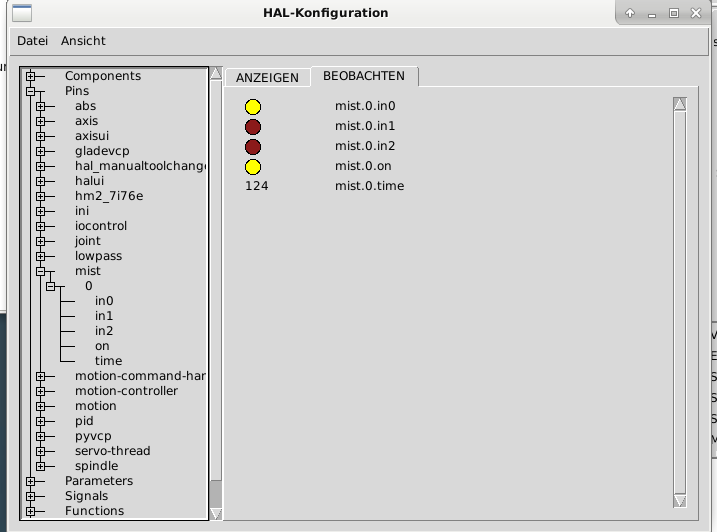
Task: Click the window menu icon in title bar
Action: 21,13
